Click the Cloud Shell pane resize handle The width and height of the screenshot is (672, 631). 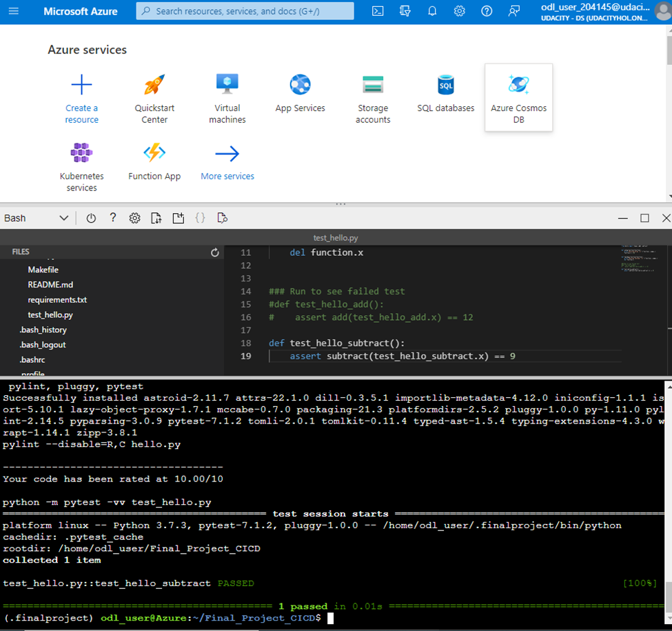point(340,204)
